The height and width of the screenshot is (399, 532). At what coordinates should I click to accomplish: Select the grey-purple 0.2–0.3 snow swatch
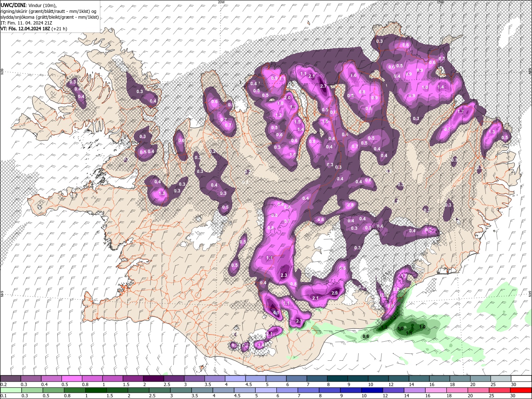[x=10, y=379]
